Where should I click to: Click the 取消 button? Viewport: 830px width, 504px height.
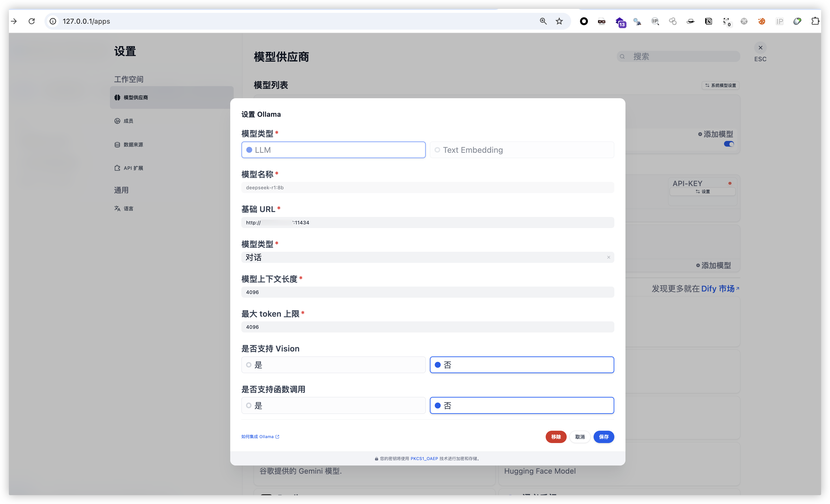(580, 437)
